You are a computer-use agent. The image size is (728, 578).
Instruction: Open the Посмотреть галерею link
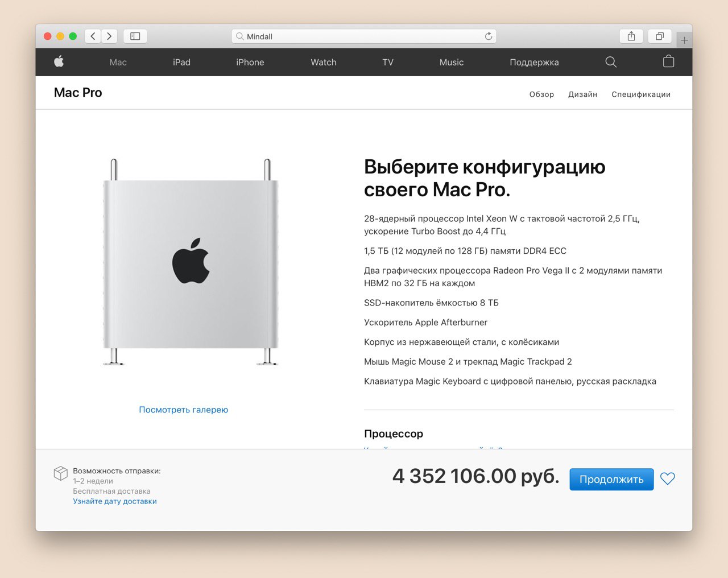(x=183, y=410)
